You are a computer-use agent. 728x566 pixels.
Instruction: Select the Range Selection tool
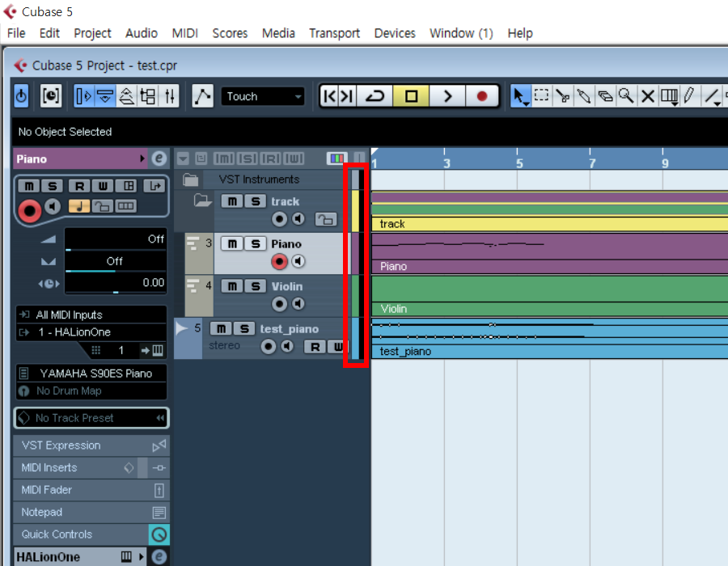pyautogui.click(x=541, y=96)
